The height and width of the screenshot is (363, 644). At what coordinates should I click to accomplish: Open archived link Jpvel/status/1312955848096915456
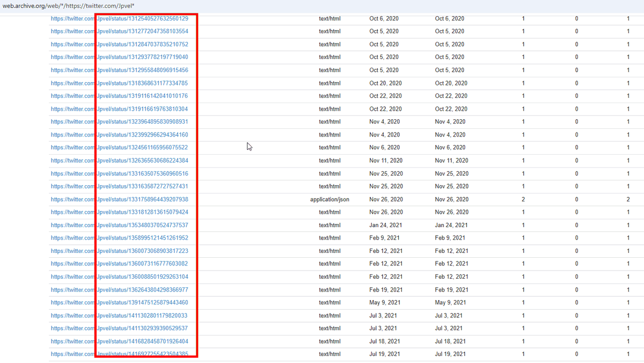point(120,70)
